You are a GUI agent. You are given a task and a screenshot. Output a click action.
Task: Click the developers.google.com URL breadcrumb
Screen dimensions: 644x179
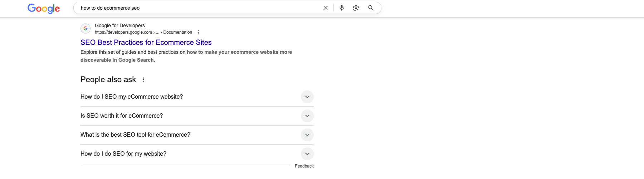[143, 32]
